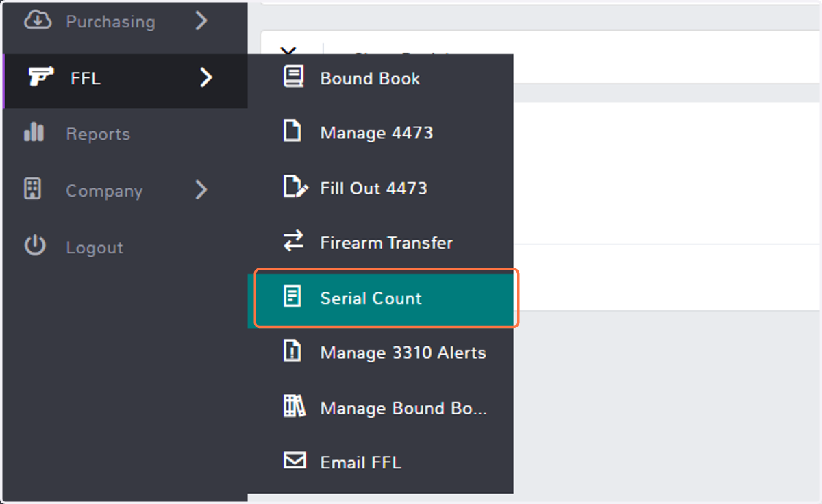
Task: Expand the Company submenu chevron
Action: (201, 190)
